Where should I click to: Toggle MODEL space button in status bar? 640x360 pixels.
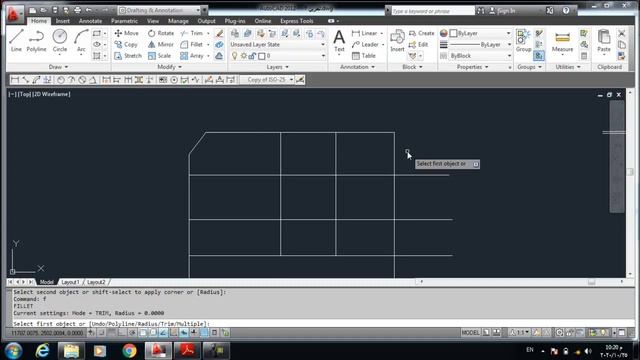471,333
